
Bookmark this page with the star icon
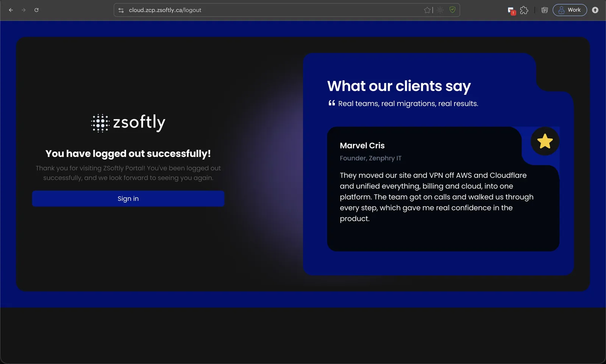[427, 10]
